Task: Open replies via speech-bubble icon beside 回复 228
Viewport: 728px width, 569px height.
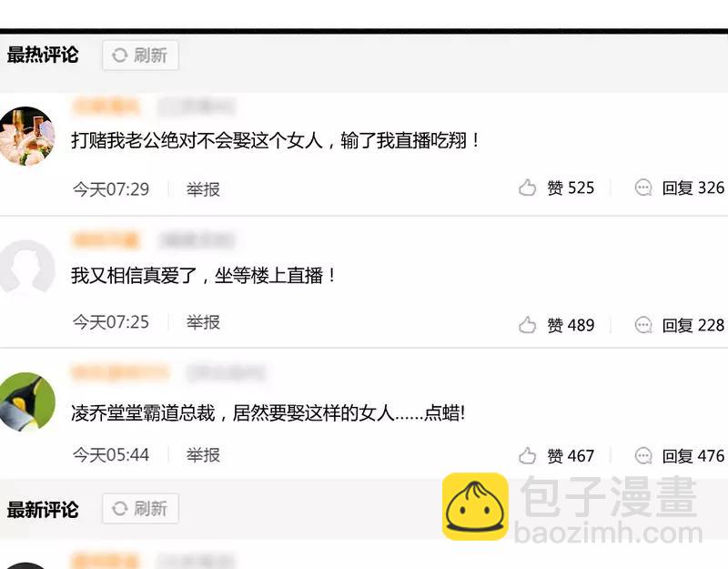Action: [x=643, y=325]
